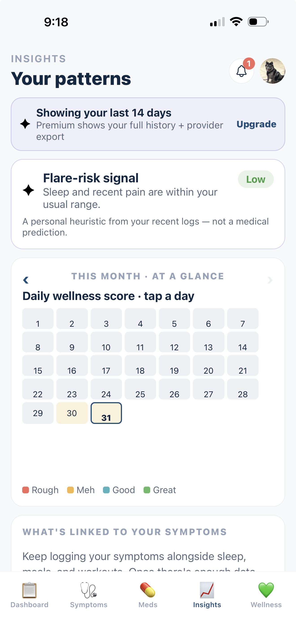Go to the Meds pill tab

tap(148, 595)
